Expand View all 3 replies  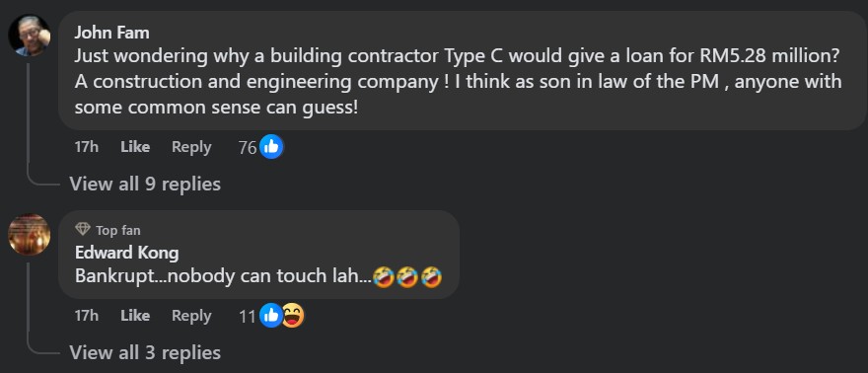[x=145, y=352]
